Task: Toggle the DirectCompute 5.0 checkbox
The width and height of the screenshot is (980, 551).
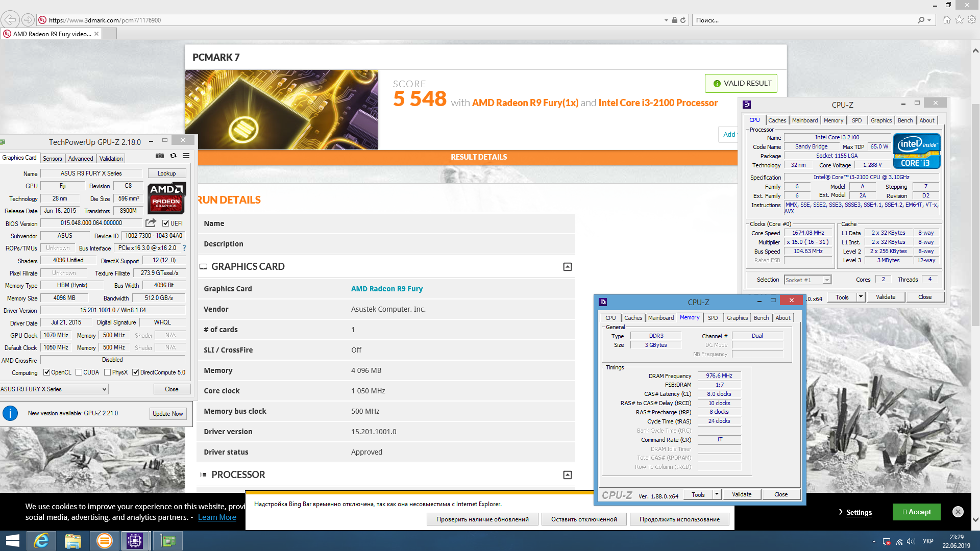Action: point(136,372)
